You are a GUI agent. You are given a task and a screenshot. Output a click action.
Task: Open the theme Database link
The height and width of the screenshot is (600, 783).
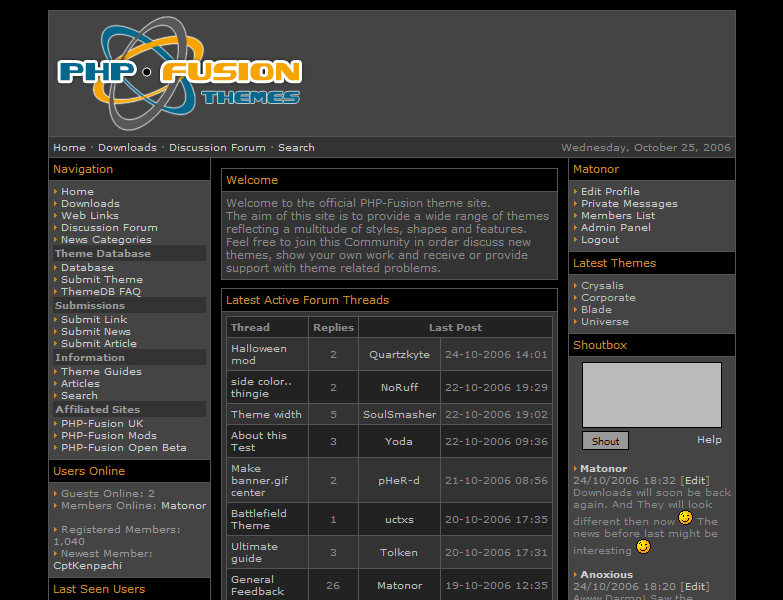click(x=87, y=268)
